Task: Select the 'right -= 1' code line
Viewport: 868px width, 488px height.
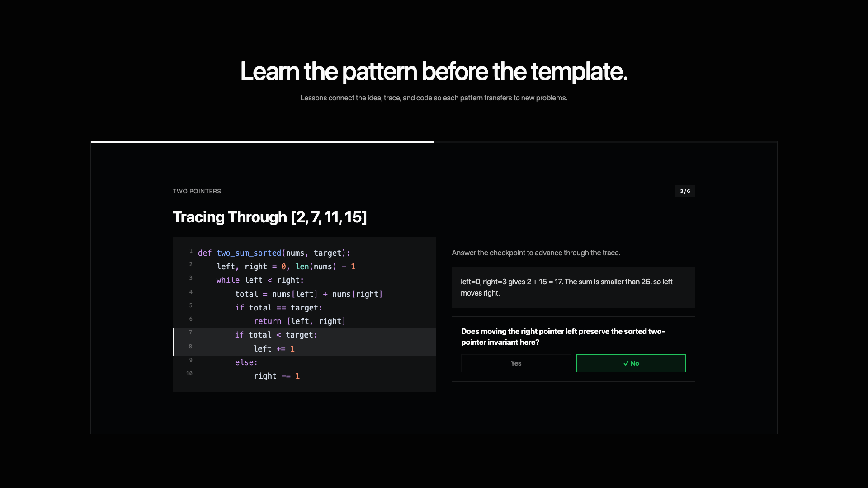Action: coord(277,375)
